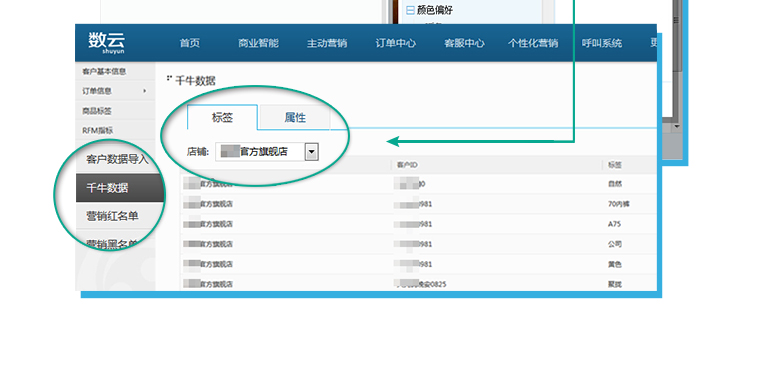Image resolution: width=760 pixels, height=375 pixels.
Task: Open 订单信息 sidebar entry
Action: [x=97, y=91]
